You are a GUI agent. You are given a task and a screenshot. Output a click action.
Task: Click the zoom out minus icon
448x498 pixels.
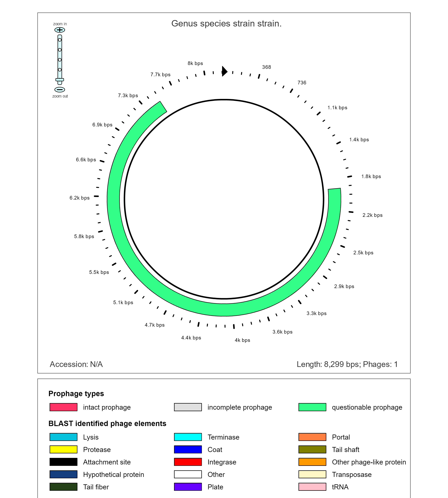60,89
